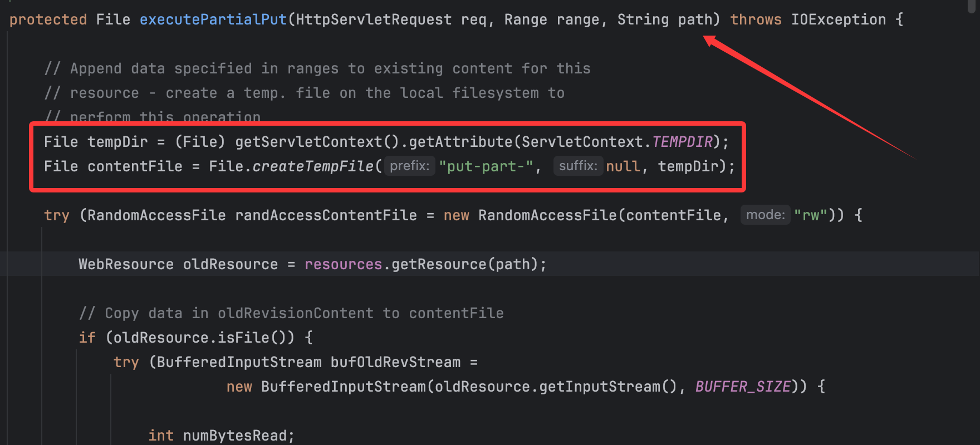Screen dimensions: 980x445
Task: Place cursor on createTempFile method call
Action: point(313,166)
